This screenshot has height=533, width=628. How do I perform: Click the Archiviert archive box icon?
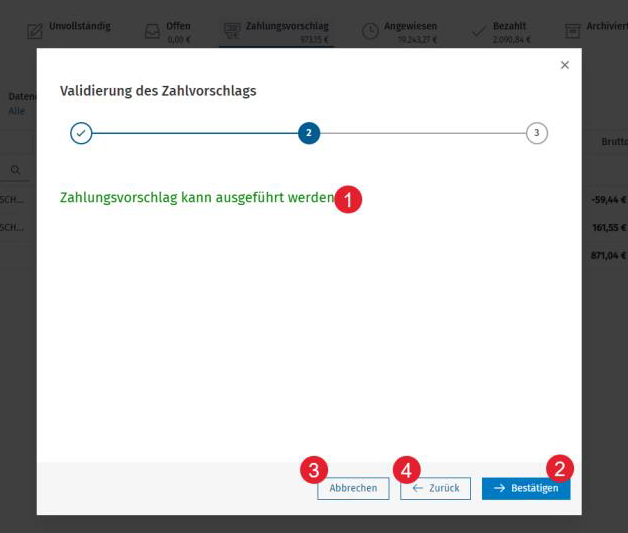(x=572, y=31)
